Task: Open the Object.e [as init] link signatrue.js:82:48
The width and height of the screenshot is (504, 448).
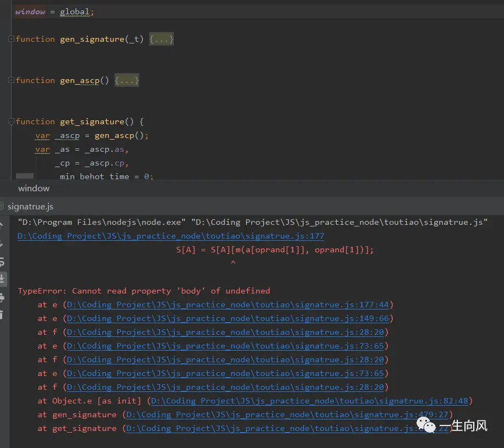Action: point(310,401)
